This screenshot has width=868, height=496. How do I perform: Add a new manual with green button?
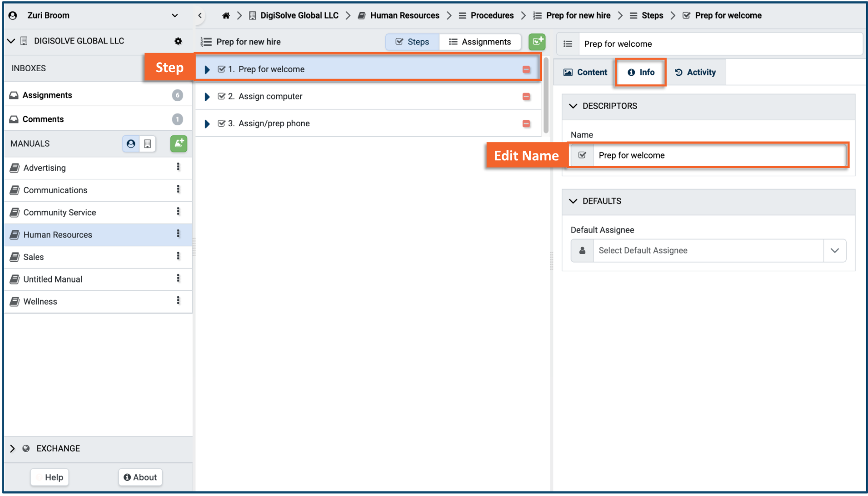tap(179, 144)
